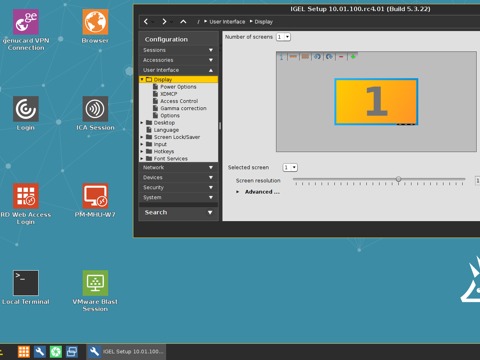Image resolution: width=480 pixels, height=360 pixels.
Task: Expand the System configuration section
Action: pos(178,197)
